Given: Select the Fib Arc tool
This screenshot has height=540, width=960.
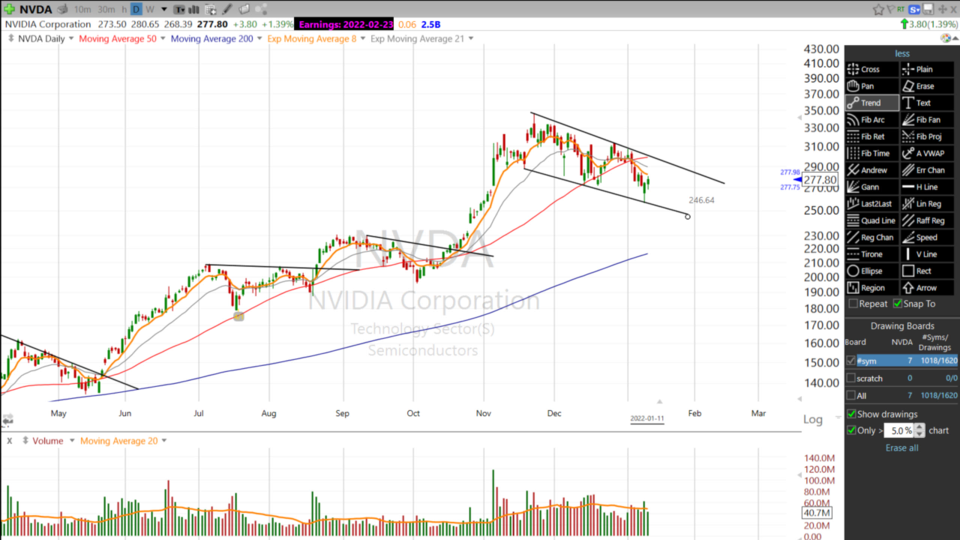Looking at the screenshot, I should [x=872, y=120].
